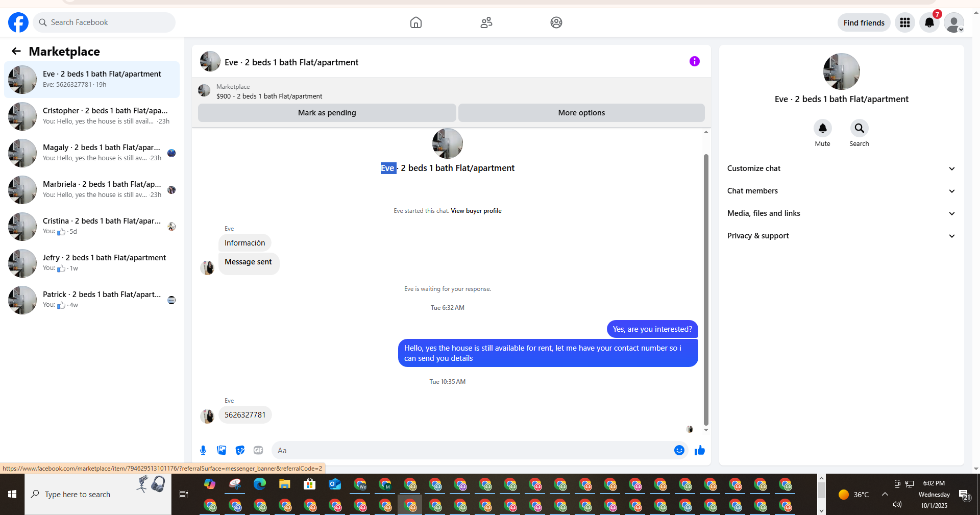Open conversation information purple icon
Viewport: 980px width, 515px height.
click(x=695, y=61)
